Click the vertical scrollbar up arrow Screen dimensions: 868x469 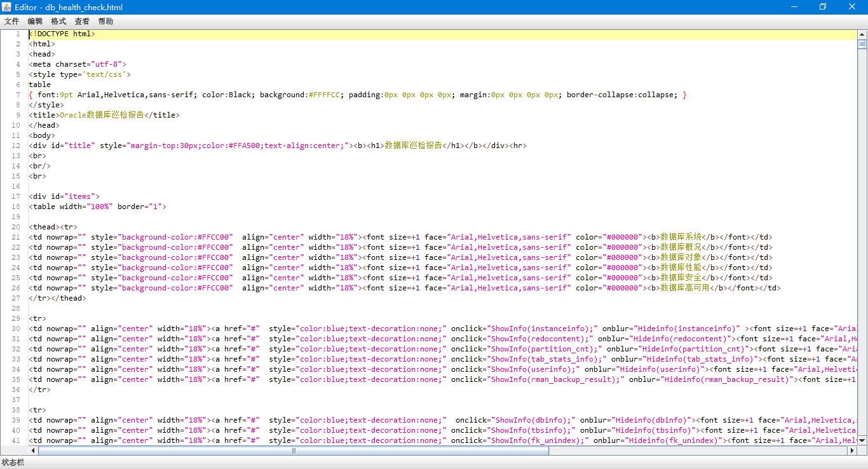click(x=862, y=34)
